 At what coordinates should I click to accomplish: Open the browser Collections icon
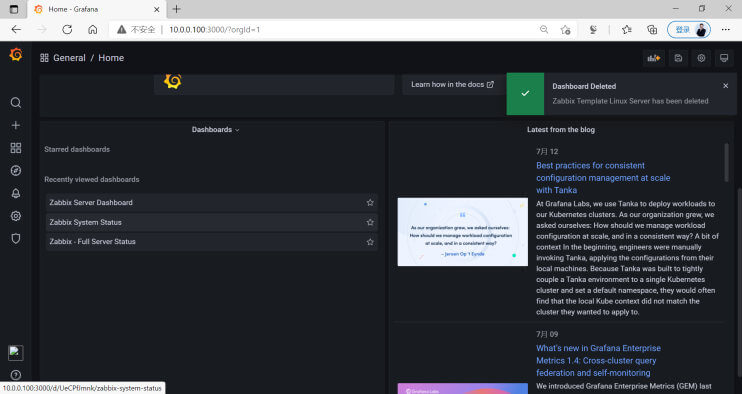[x=652, y=30]
